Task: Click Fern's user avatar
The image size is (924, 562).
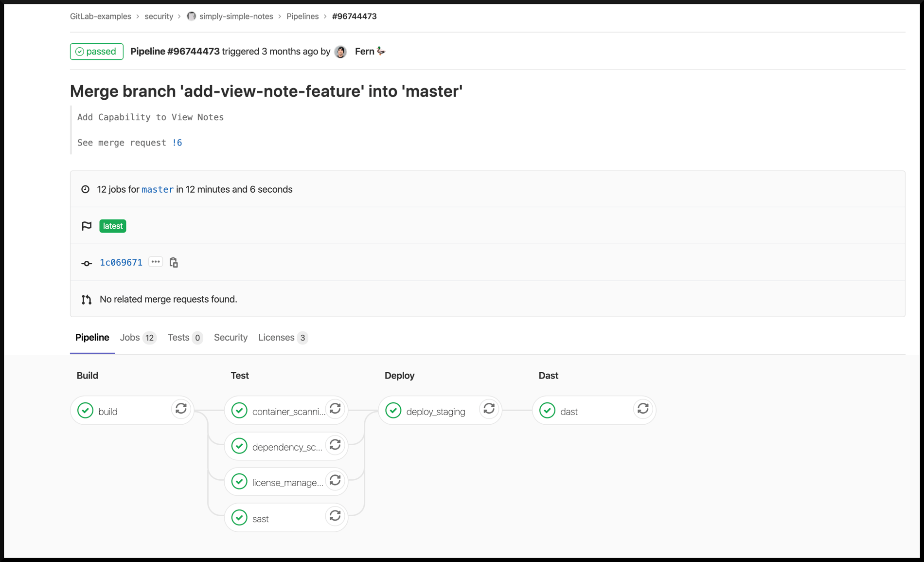Action: pyautogui.click(x=341, y=52)
